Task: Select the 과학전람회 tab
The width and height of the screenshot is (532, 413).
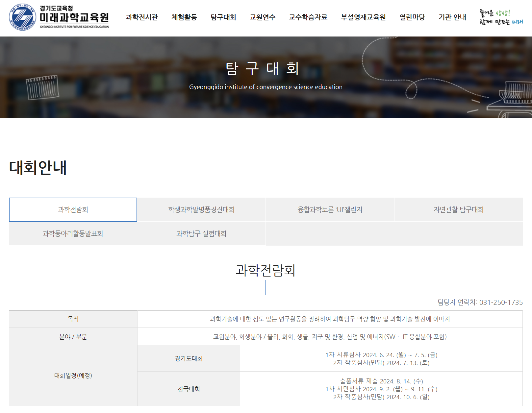Action: point(73,209)
